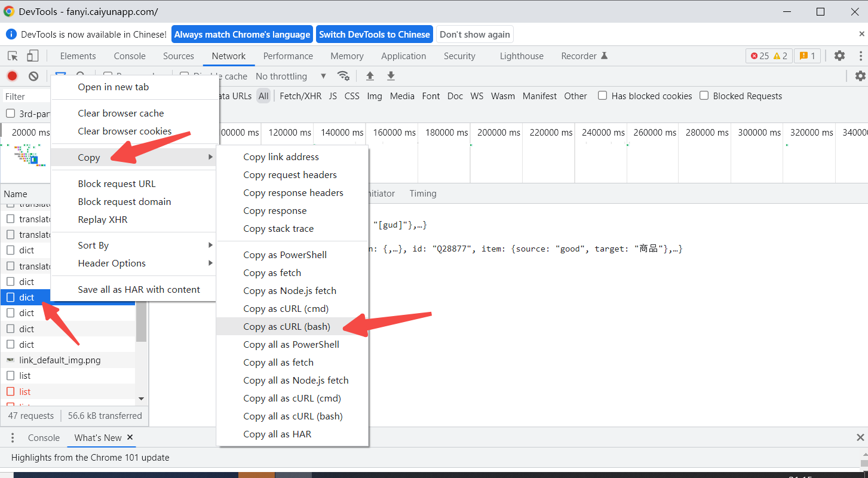The image size is (868, 478).
Task: Stop recording network log with red button
Action: 12,76
